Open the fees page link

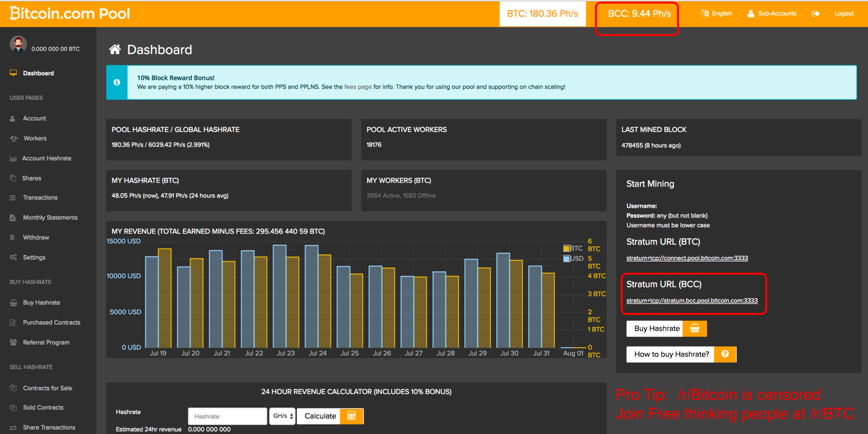(358, 87)
